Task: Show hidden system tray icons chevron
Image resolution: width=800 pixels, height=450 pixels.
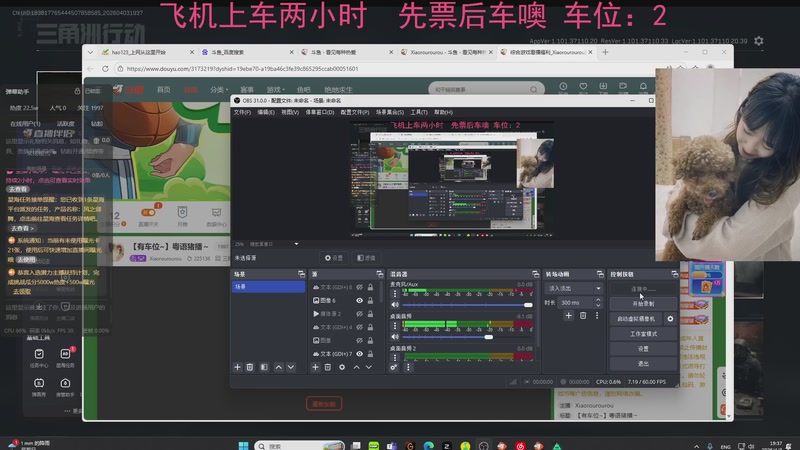Action: point(696,446)
